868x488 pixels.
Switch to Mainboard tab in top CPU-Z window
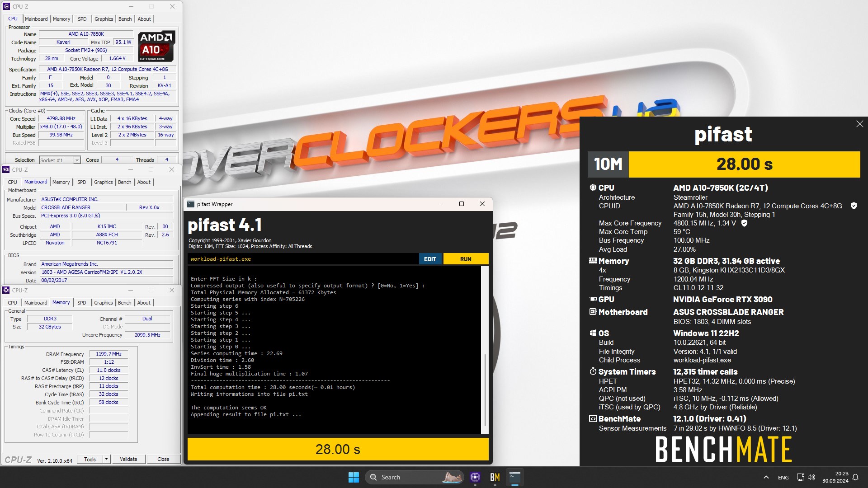36,19
